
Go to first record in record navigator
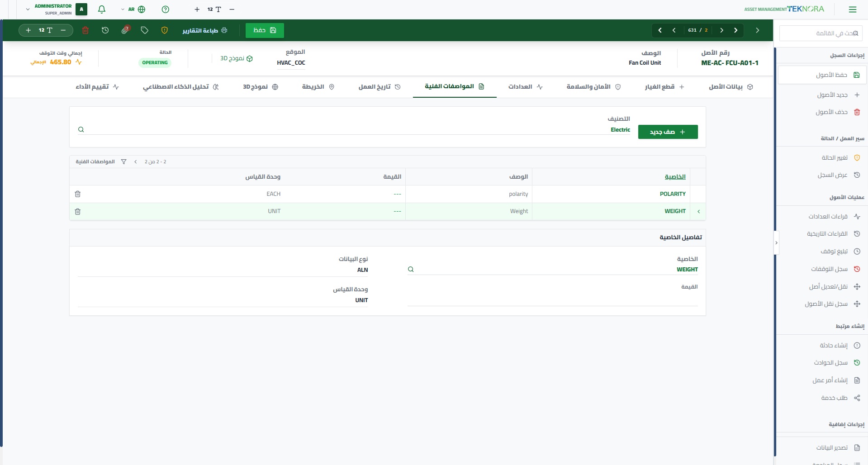(736, 30)
